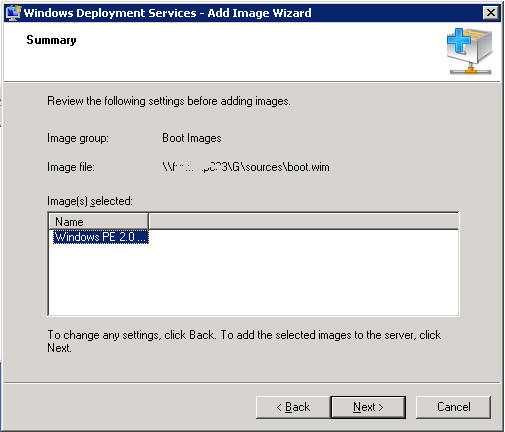Click the Windows Deployment Services title bar icon
This screenshot has width=505, height=432.
(x=13, y=13)
